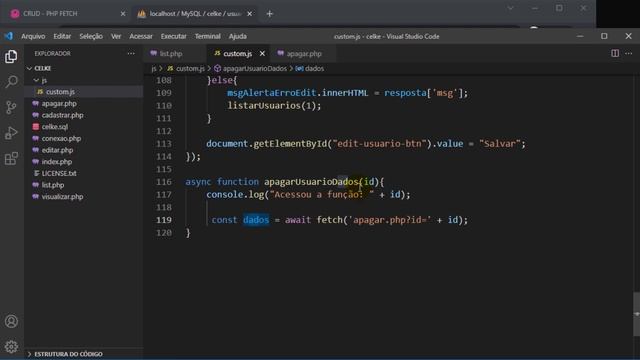640x360 pixels.
Task: Open the Seleção menu
Action: click(x=91, y=36)
